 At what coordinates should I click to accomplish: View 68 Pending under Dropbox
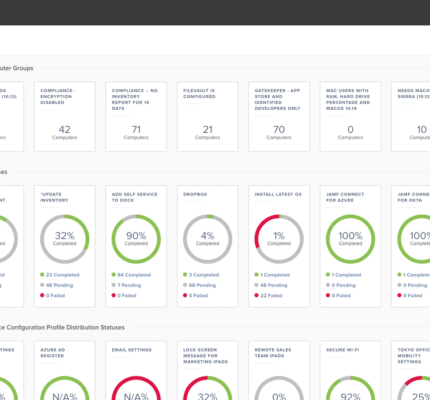click(x=199, y=285)
